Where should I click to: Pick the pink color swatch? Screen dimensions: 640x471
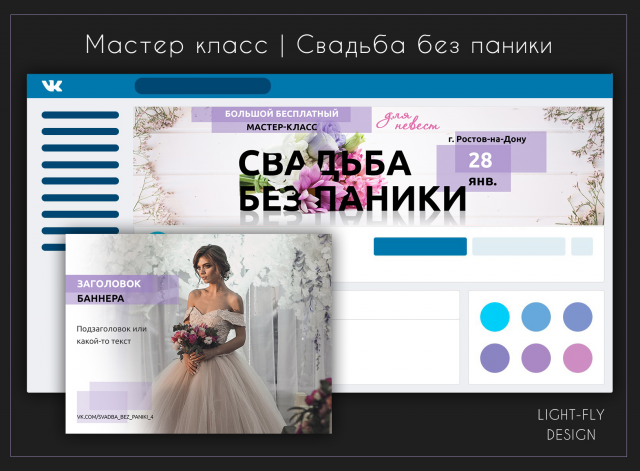click(x=578, y=358)
